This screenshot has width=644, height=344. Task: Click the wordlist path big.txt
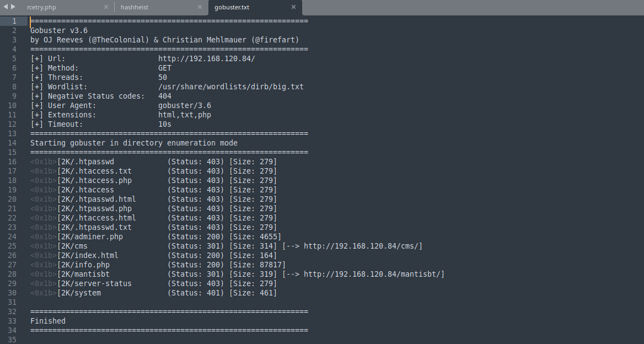point(230,87)
